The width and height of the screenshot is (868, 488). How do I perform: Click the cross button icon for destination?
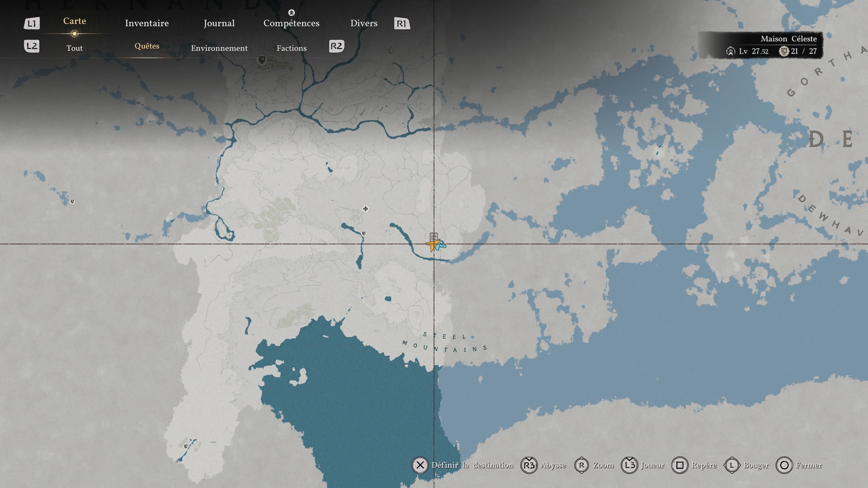[x=420, y=465]
